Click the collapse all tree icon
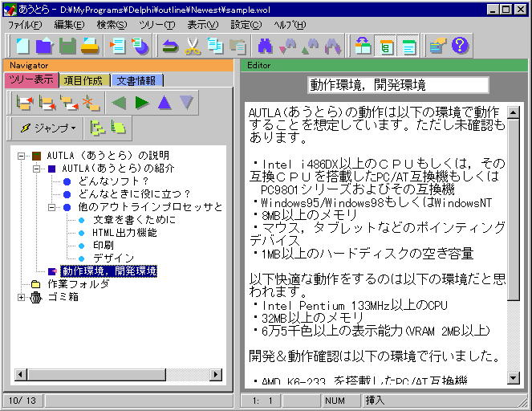532x411 pixels. coord(118,128)
